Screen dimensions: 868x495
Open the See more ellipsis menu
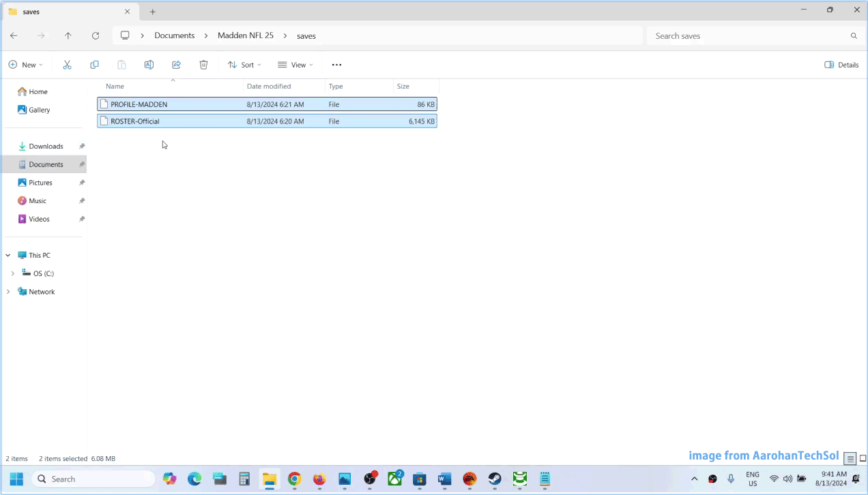pyautogui.click(x=336, y=65)
